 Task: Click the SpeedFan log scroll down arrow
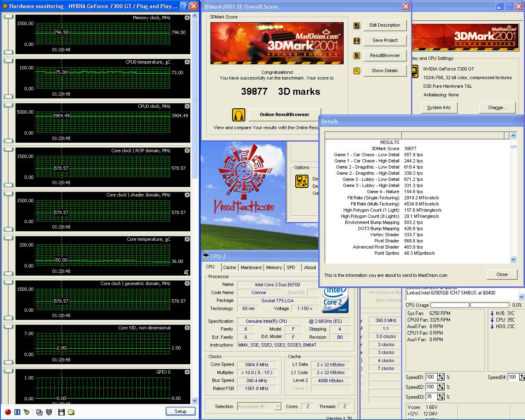click(x=521, y=297)
